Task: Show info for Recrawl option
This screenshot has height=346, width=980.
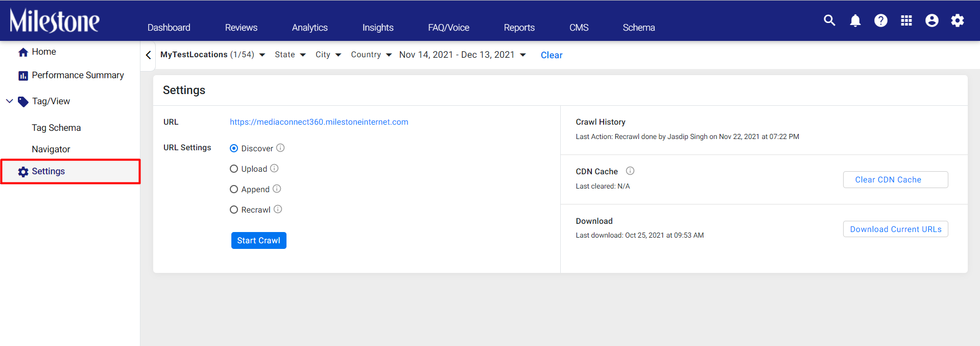Action: pyautogui.click(x=278, y=209)
